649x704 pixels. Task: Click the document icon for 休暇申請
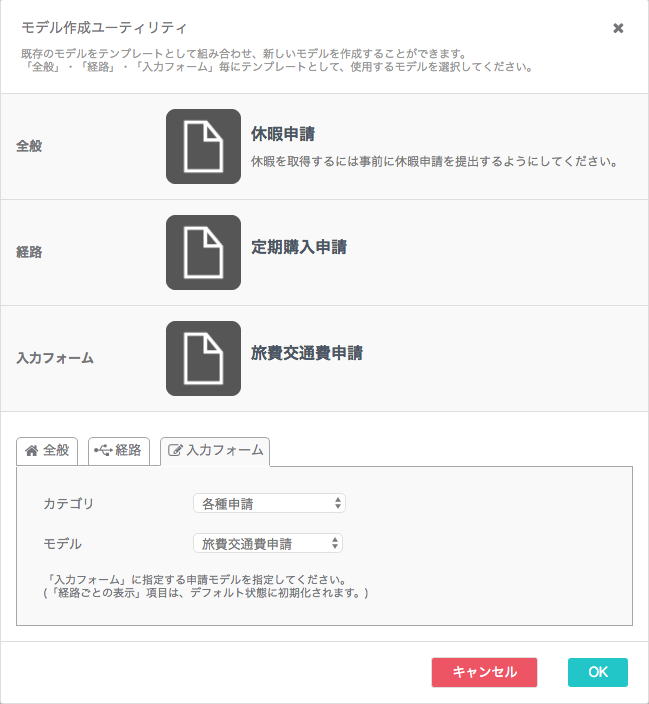coord(203,146)
